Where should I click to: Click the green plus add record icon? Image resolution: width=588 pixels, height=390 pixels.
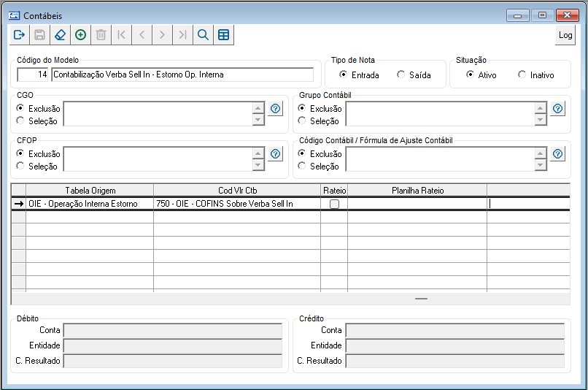pos(81,35)
